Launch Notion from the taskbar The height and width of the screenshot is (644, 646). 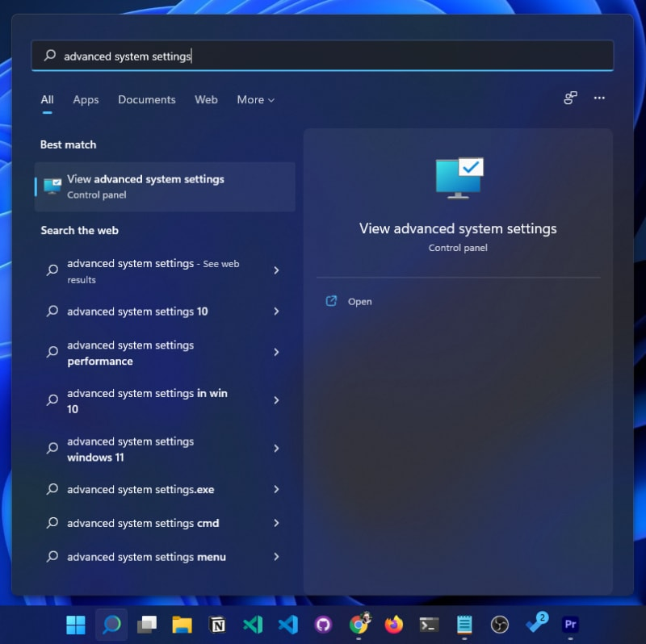217,625
